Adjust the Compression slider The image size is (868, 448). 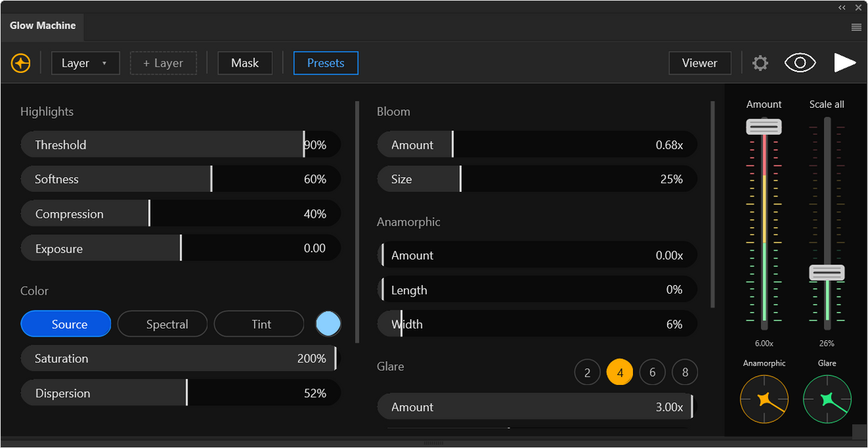[181, 214]
